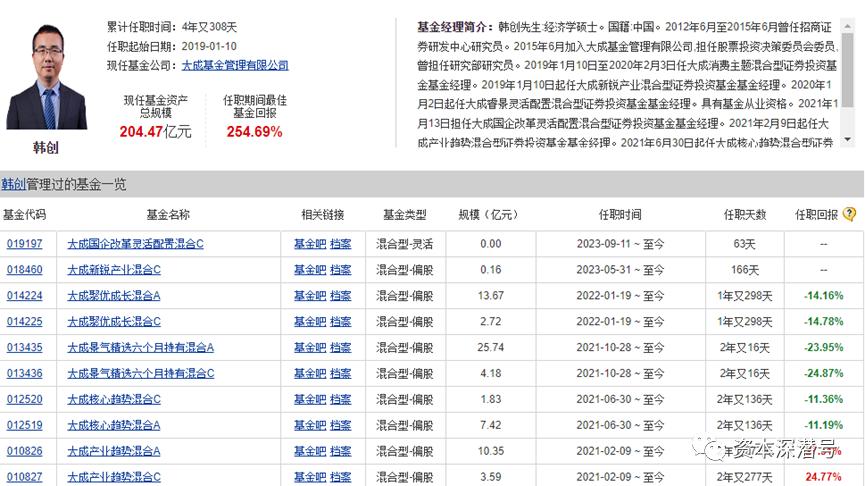Open fund 大成聚优成长混合C
Image resolution: width=865 pixels, height=486 pixels.
click(114, 322)
